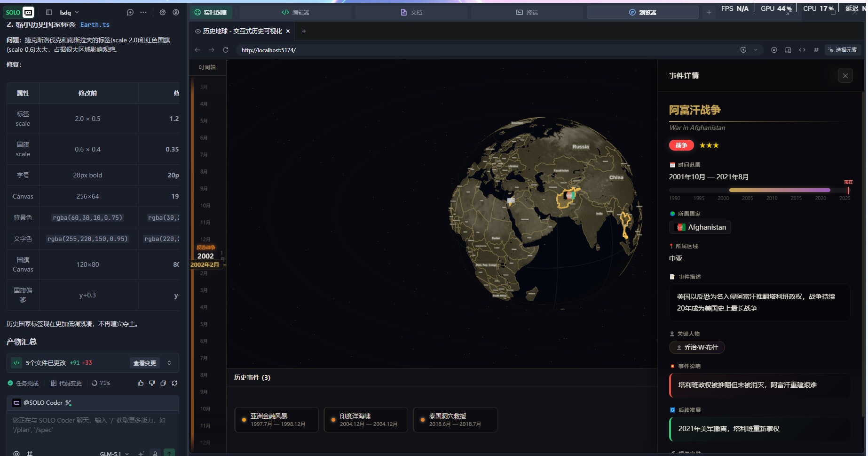Click the thumbs up feedback icon
The width and height of the screenshot is (868, 456).
tap(141, 383)
